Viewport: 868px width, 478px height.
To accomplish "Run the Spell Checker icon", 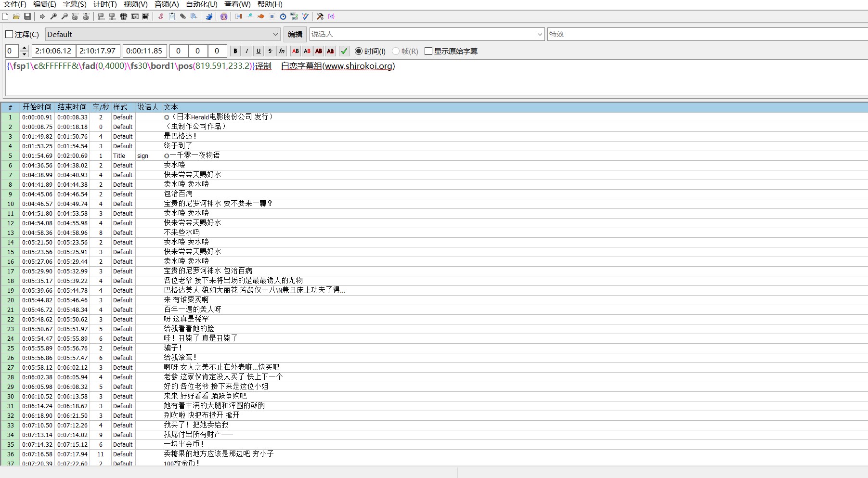I will coord(305,16).
